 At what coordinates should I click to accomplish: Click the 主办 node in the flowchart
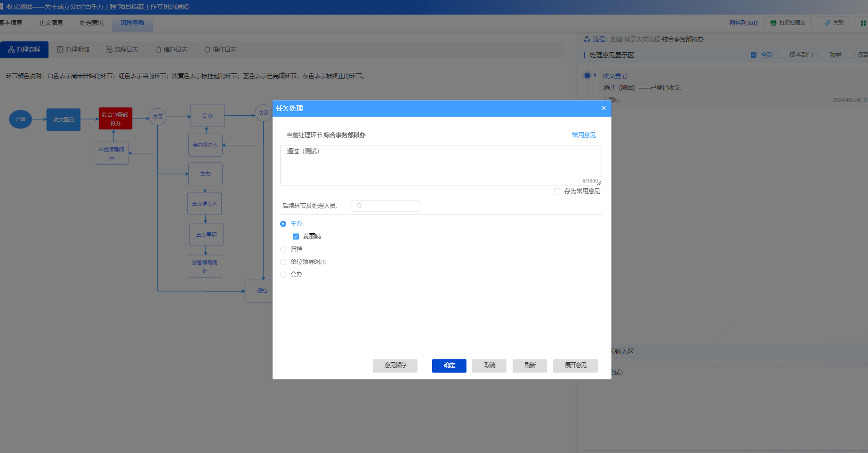[x=205, y=174]
